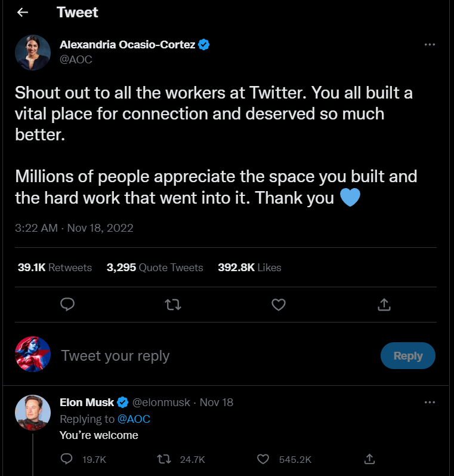Open more options on Elon Musk's reply
This screenshot has height=476, width=454.
pyautogui.click(x=430, y=403)
